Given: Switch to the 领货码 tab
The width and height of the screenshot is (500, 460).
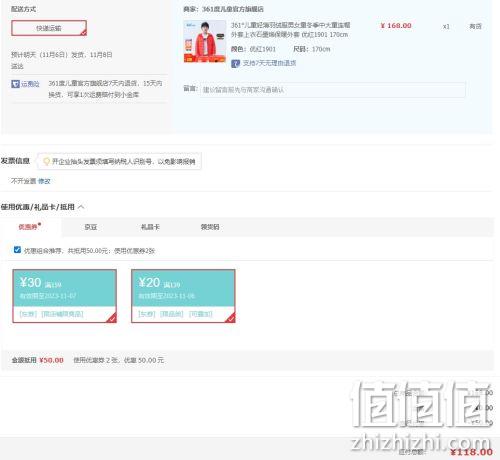Looking at the screenshot, I should pos(210,227).
